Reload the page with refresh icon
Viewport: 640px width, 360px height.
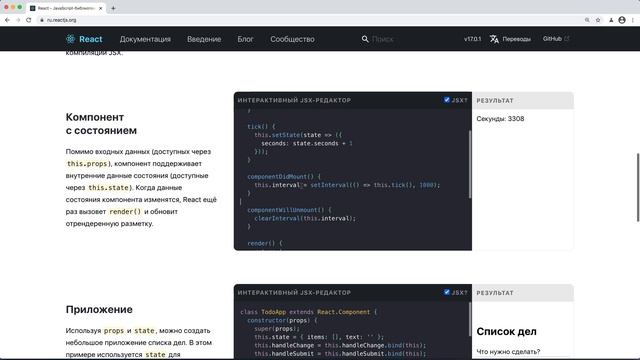tap(29, 20)
